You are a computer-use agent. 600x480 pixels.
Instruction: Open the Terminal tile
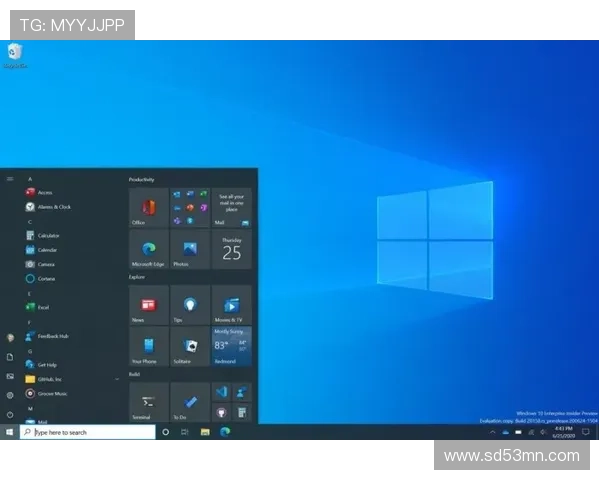click(148, 401)
